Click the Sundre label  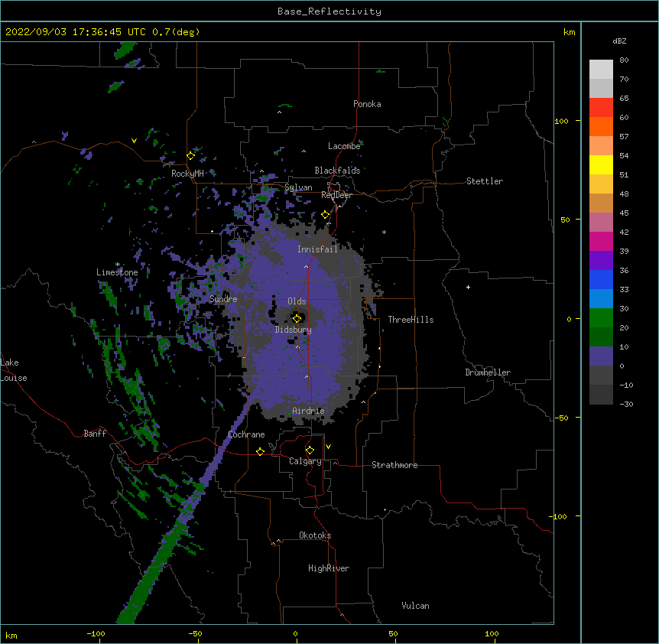click(x=223, y=299)
